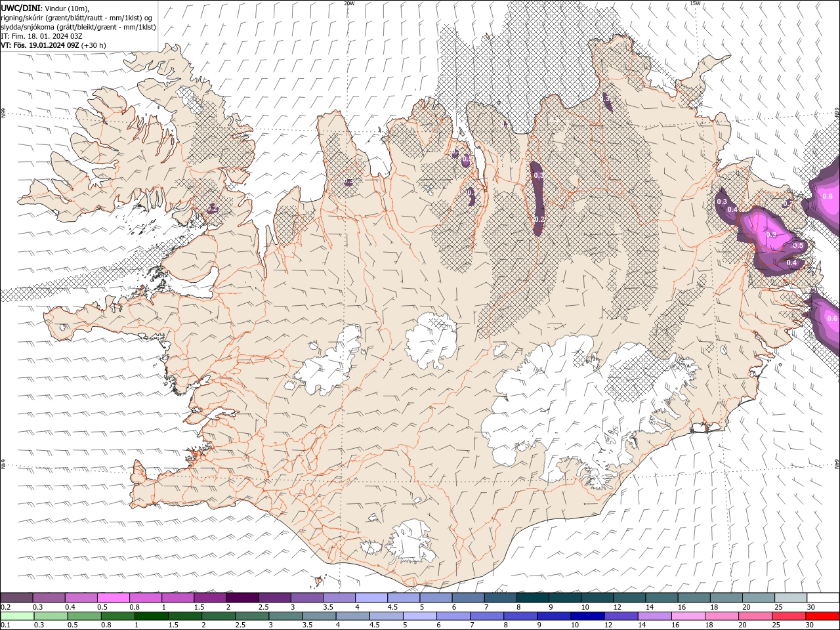Choose the light pink swatch starting at 16, lower legend
This screenshot has height=630, width=840.
click(688, 616)
